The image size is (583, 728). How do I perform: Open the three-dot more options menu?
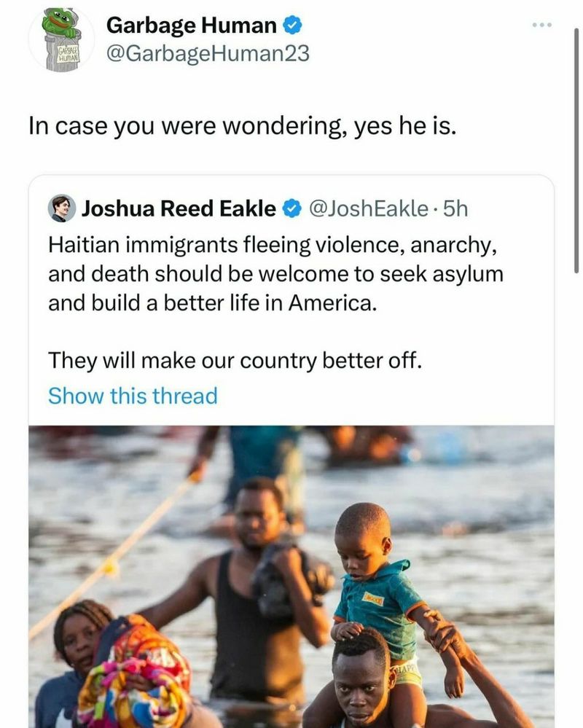click(x=542, y=25)
